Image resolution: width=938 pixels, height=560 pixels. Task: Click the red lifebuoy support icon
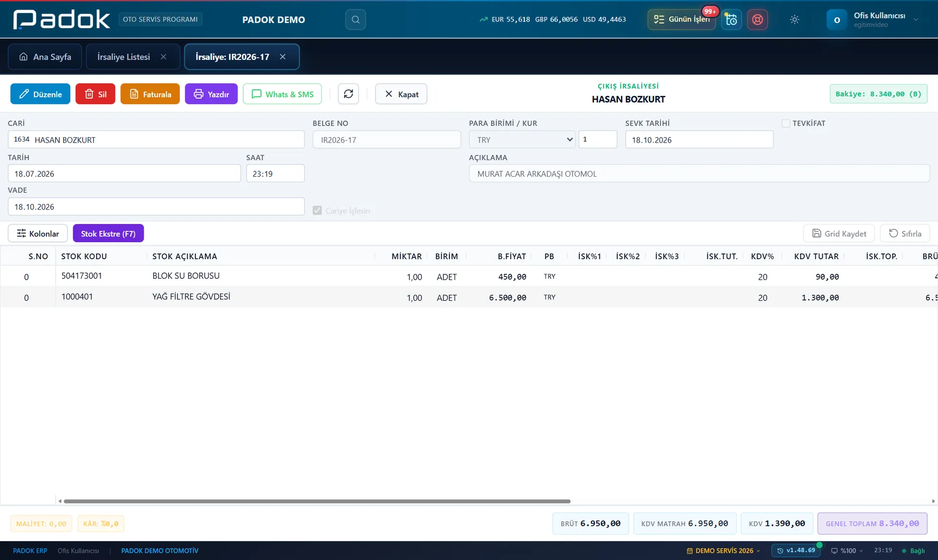(757, 20)
